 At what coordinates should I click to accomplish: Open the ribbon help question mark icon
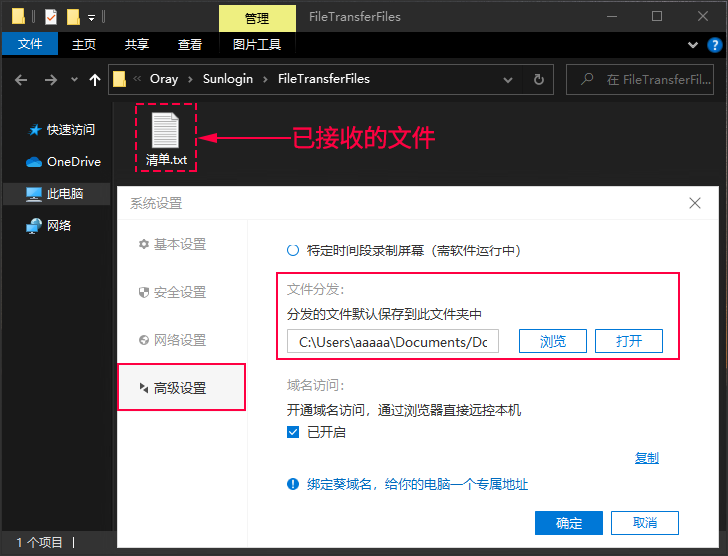pos(714,44)
